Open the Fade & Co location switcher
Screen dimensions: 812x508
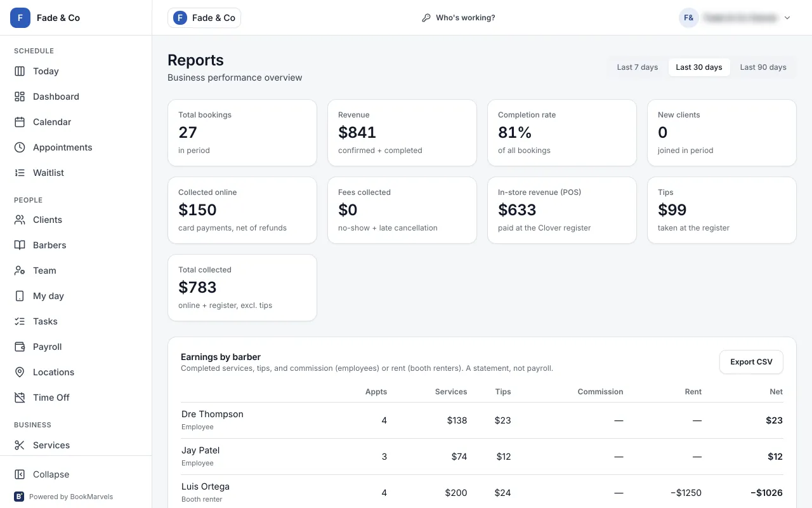(x=204, y=18)
